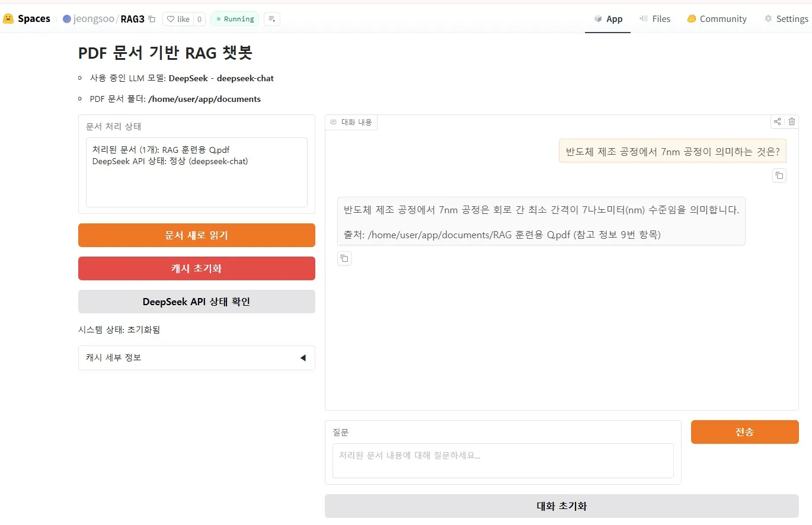Click the 문서 처리 상태 text box
Screen dimensions: 812x525
[197, 172]
